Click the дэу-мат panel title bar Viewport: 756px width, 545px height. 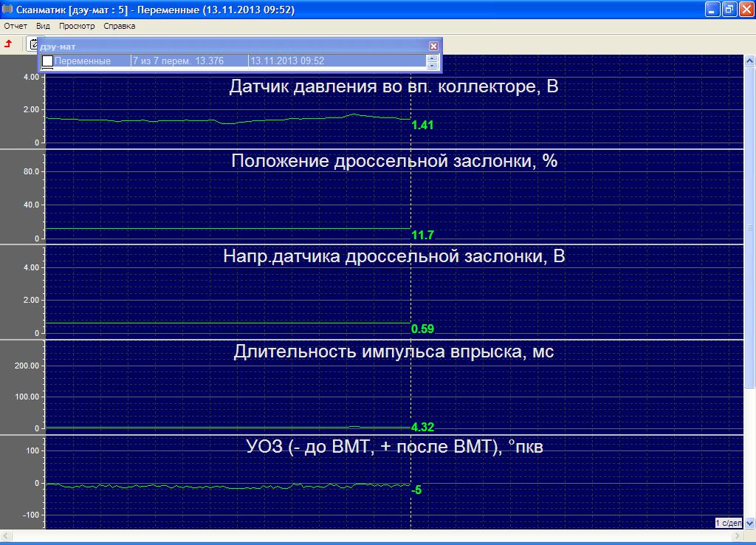[x=240, y=47]
